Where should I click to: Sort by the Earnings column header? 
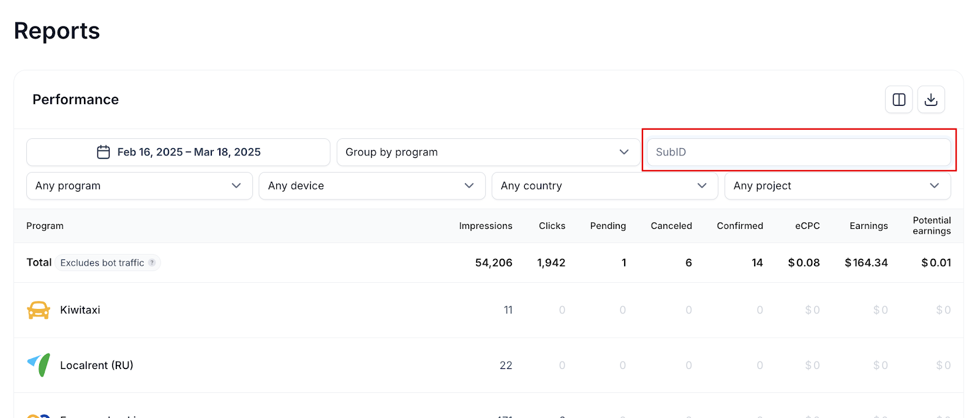click(x=869, y=226)
